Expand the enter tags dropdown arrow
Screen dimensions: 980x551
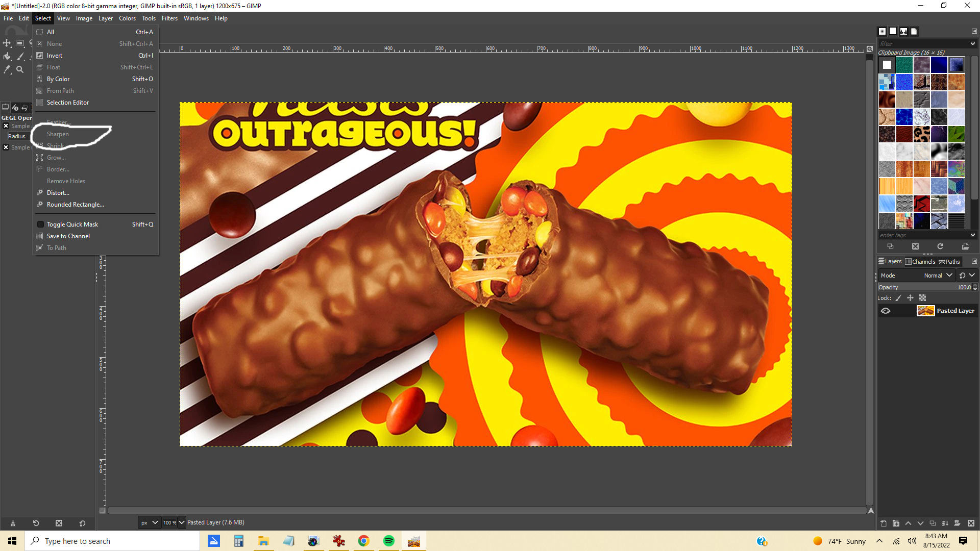point(972,235)
